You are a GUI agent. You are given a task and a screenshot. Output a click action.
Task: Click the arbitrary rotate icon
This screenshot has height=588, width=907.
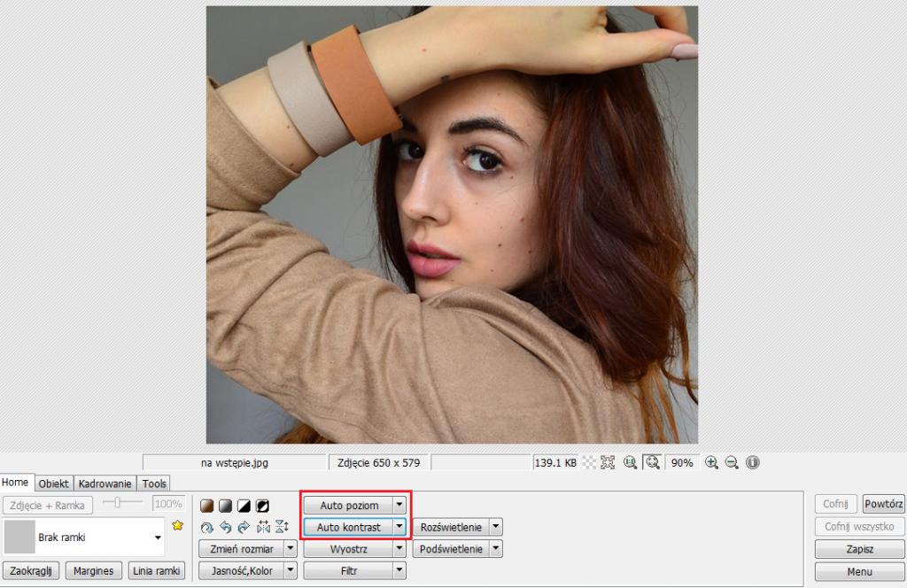(206, 527)
